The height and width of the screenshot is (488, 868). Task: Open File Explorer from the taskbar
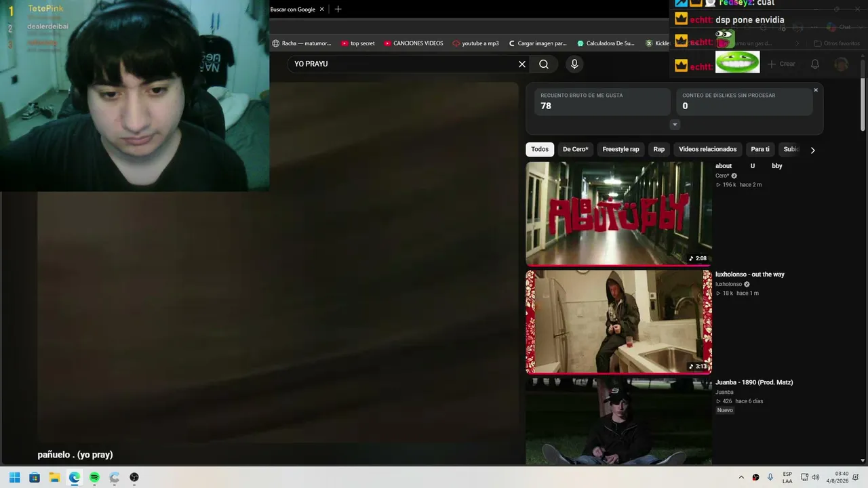(54, 477)
